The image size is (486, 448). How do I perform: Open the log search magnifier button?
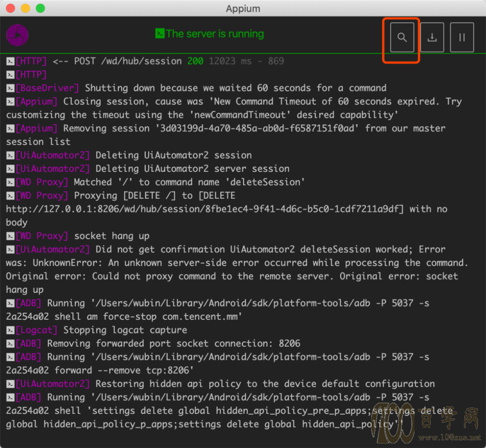pos(402,37)
